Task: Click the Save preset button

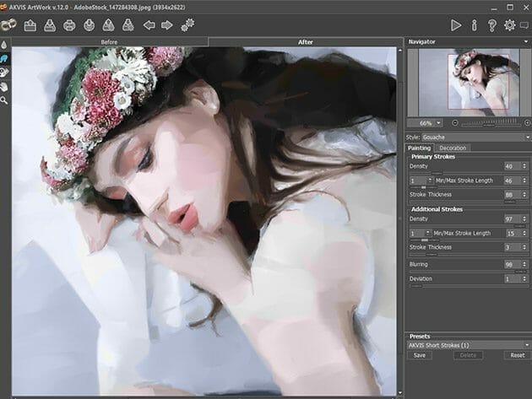Action: (x=419, y=355)
